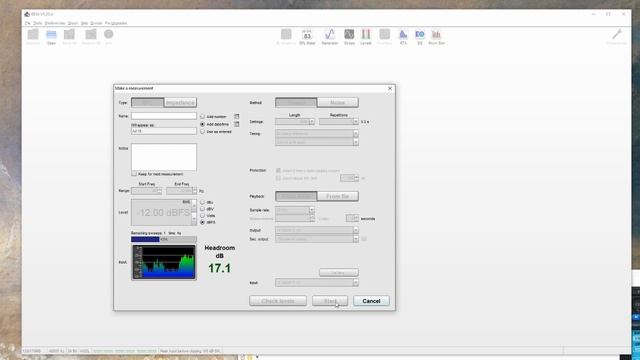640x360 pixels.
Task: Select the Use as entered radio button
Action: [202, 132]
